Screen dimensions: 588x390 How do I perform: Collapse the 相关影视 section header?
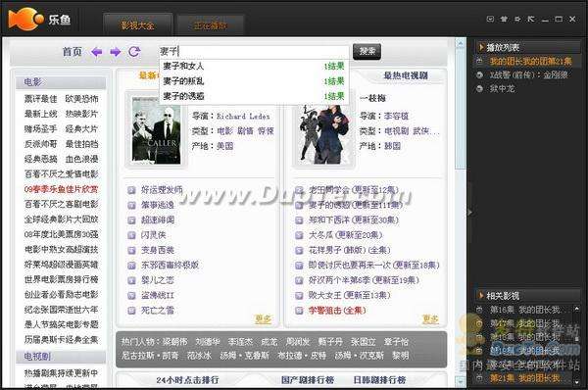(x=527, y=296)
